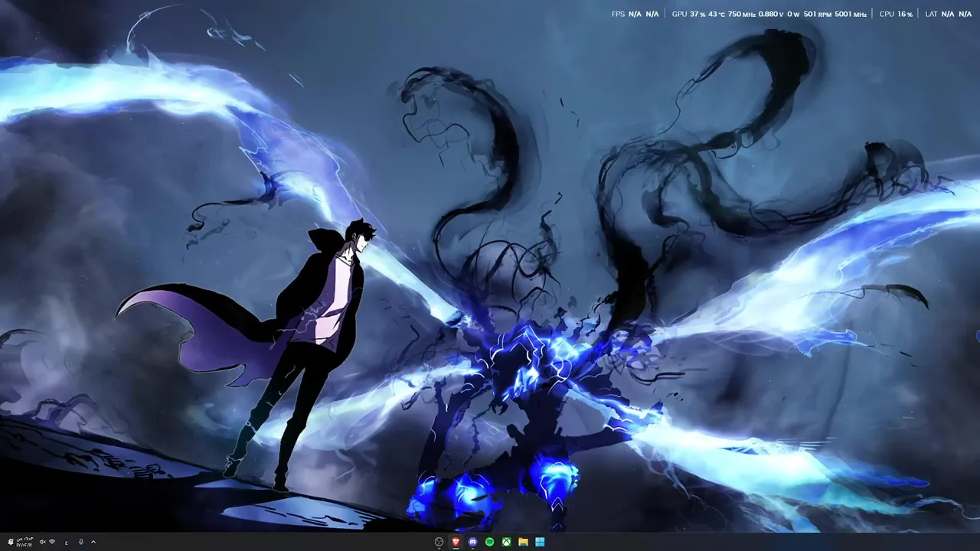Open the Windows Start menu
The width and height of the screenshot is (980, 551).
click(x=540, y=542)
